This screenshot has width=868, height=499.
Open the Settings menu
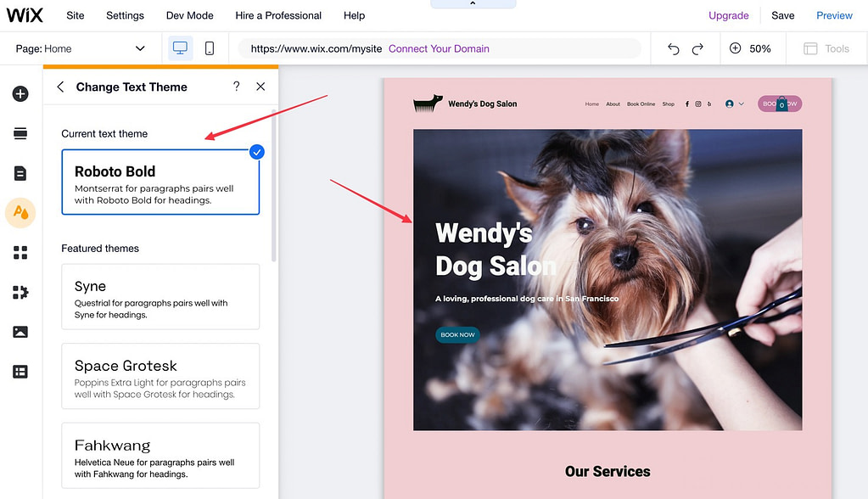tap(125, 15)
